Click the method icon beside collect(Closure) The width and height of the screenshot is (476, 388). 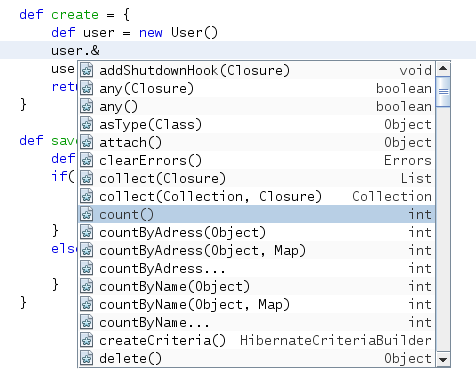(x=87, y=178)
